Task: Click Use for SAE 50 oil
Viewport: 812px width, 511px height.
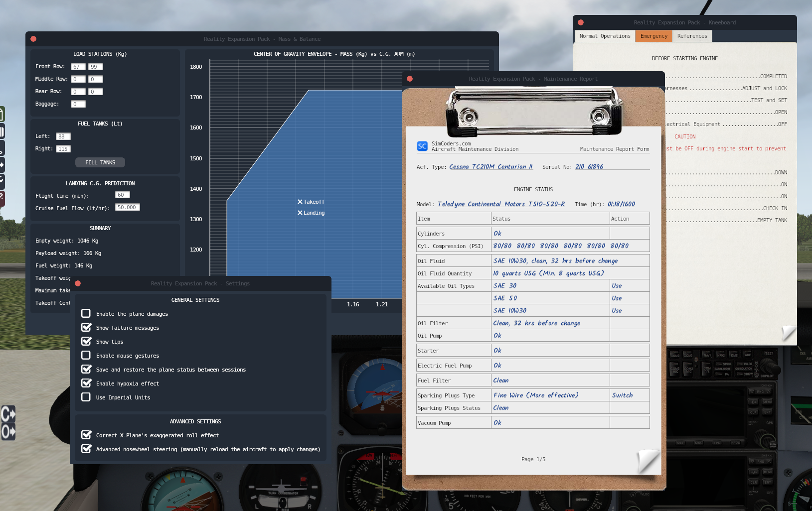Action: click(617, 298)
